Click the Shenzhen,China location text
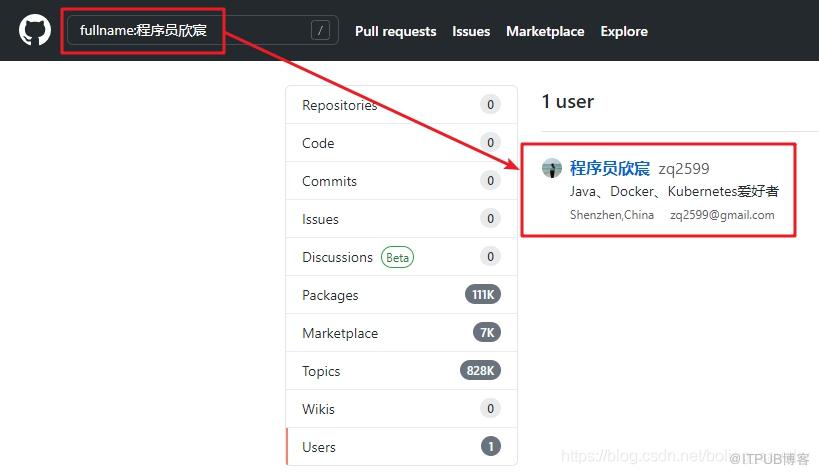Screen dimensions: 819x474 click(612, 215)
